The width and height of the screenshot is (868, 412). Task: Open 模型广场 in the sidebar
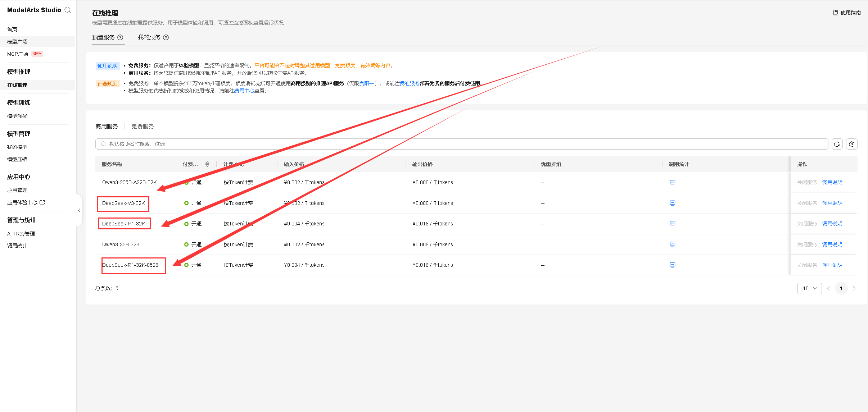17,42
